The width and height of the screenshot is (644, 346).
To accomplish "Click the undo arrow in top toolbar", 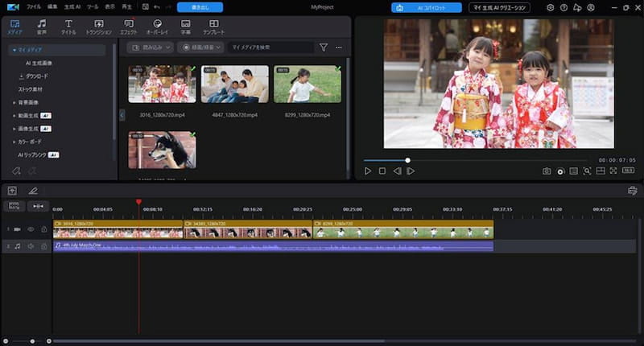I will 155,7.
